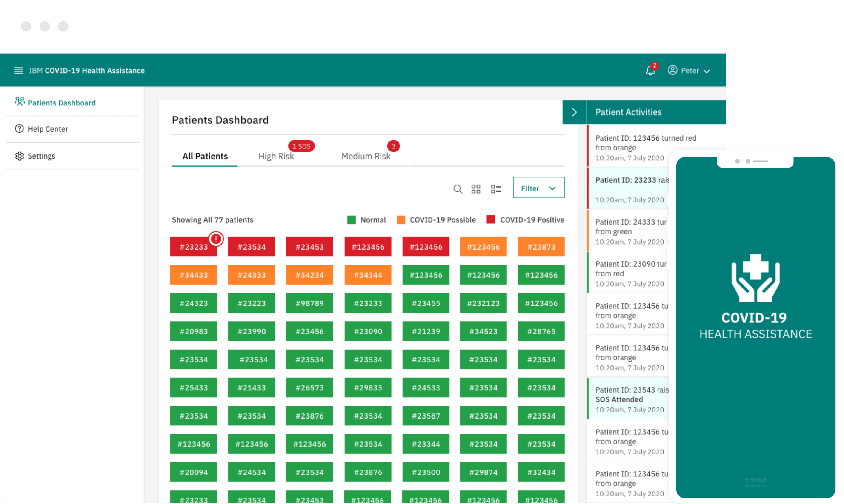Open Help Center from the sidebar
This screenshot has height=504, width=844.
tap(48, 129)
